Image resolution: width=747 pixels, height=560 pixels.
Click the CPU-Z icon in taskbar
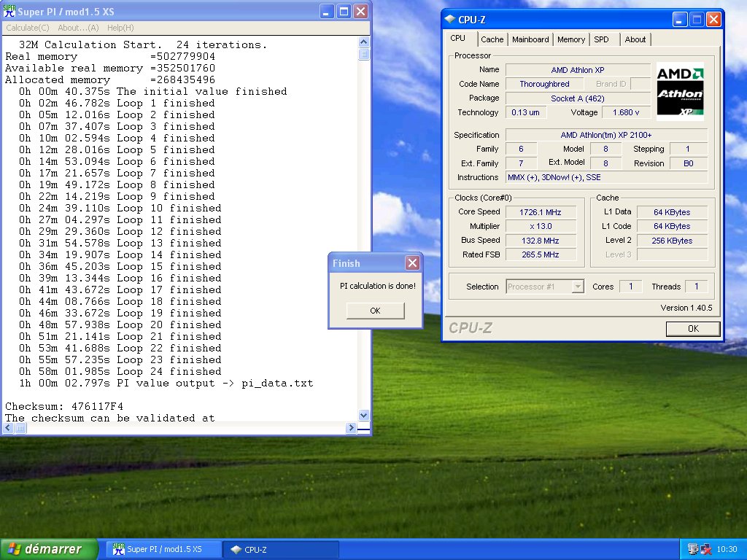(236, 550)
